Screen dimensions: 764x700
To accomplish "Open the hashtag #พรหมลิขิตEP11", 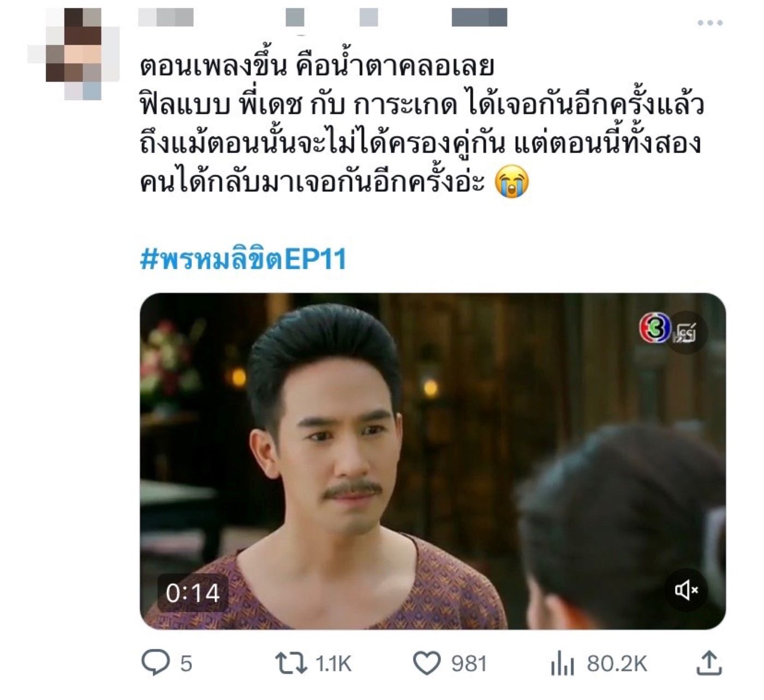I will (x=243, y=259).
